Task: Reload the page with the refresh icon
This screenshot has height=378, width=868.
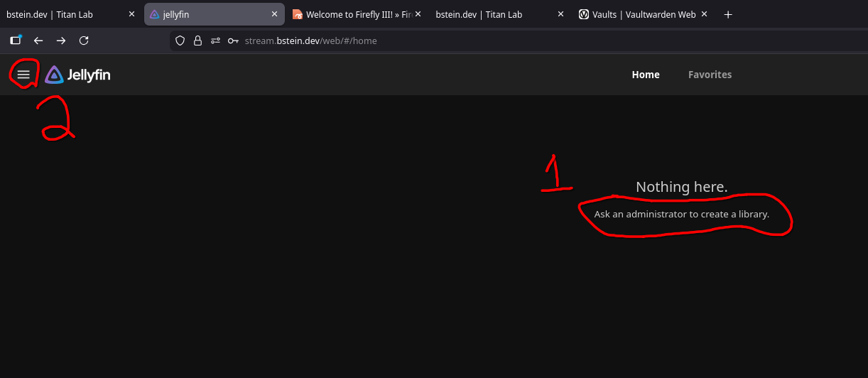Action: tap(84, 40)
